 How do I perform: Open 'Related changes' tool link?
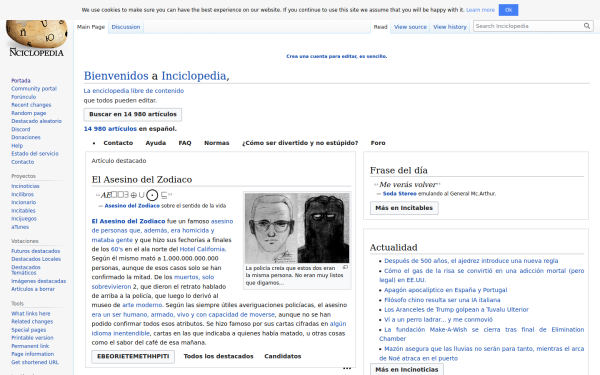(32, 322)
